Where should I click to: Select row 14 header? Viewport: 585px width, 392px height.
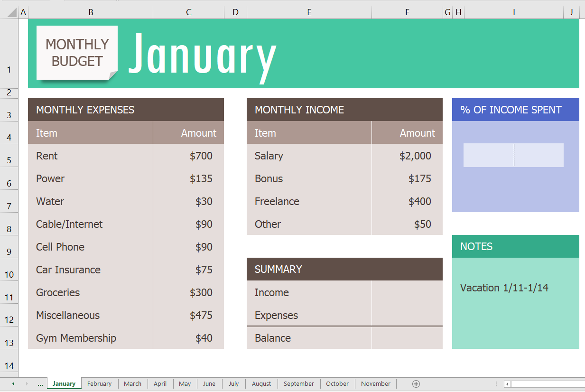(9, 361)
